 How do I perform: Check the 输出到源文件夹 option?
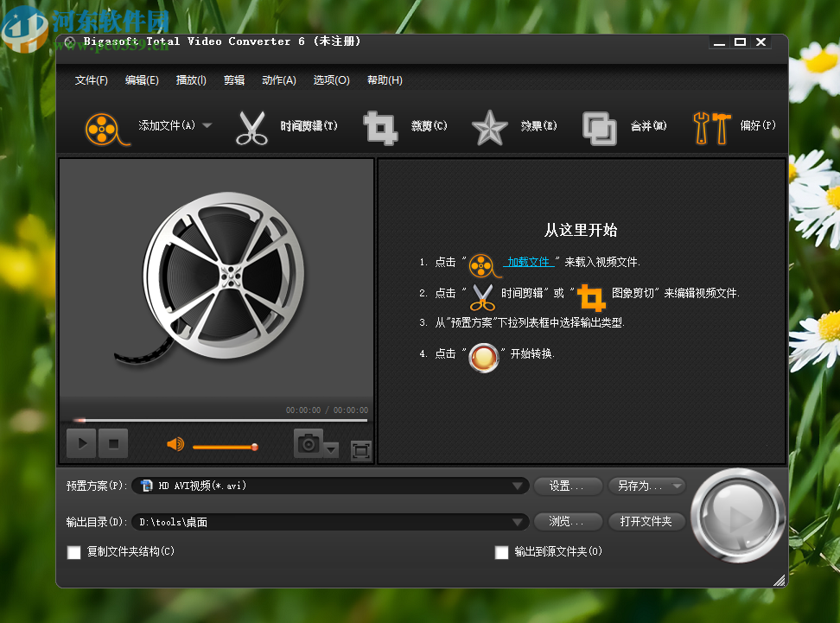(501, 552)
